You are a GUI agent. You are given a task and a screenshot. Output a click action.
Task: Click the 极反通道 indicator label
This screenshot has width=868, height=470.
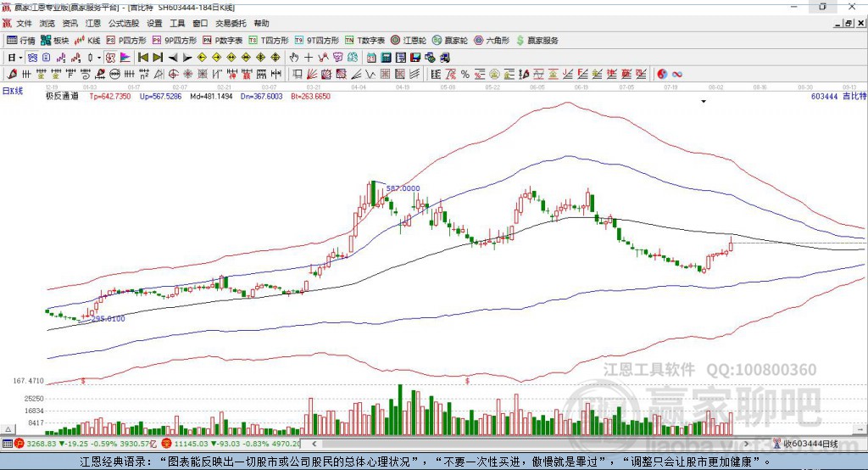click(x=62, y=96)
